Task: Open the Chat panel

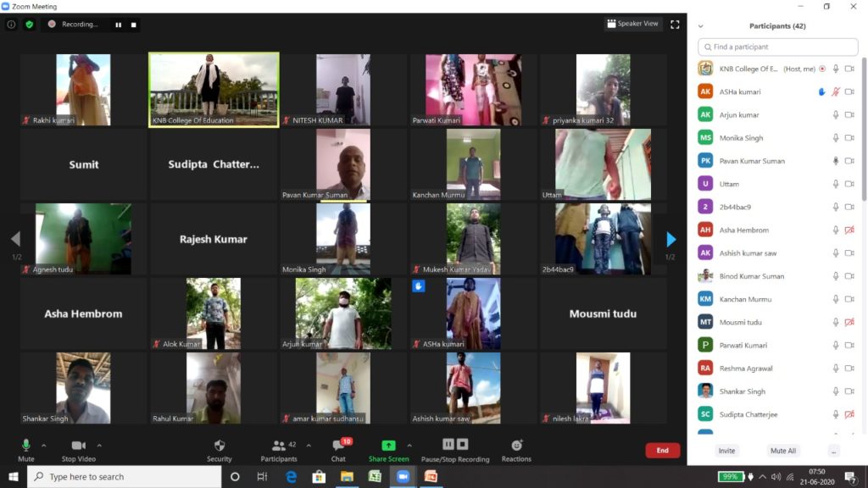Action: 338,446
